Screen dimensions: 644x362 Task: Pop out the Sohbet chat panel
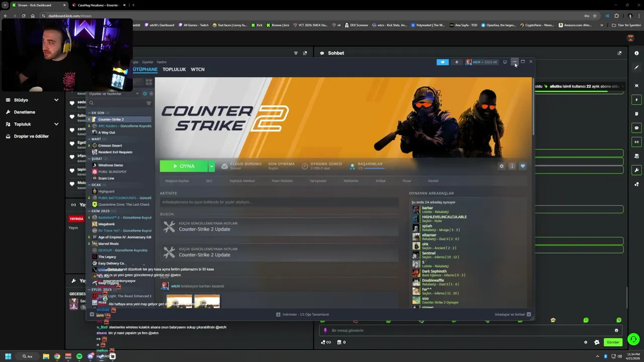(x=619, y=53)
